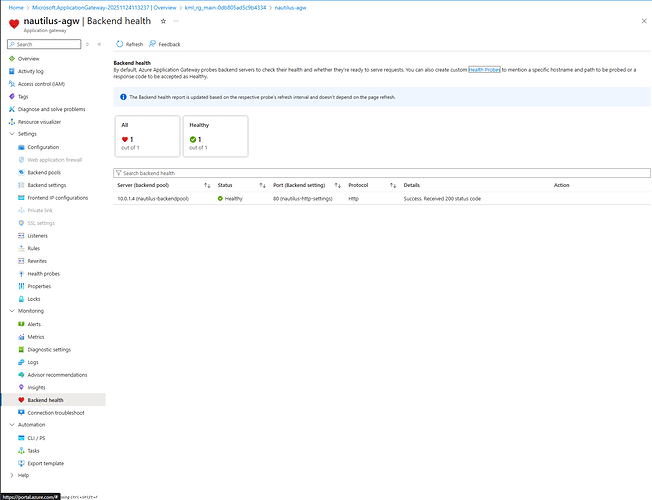
Task: Sort by Protocol column arrows
Action: click(393, 186)
